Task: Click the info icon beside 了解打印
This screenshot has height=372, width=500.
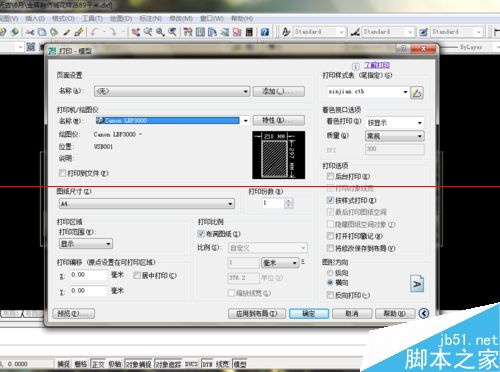Action: click(355, 66)
